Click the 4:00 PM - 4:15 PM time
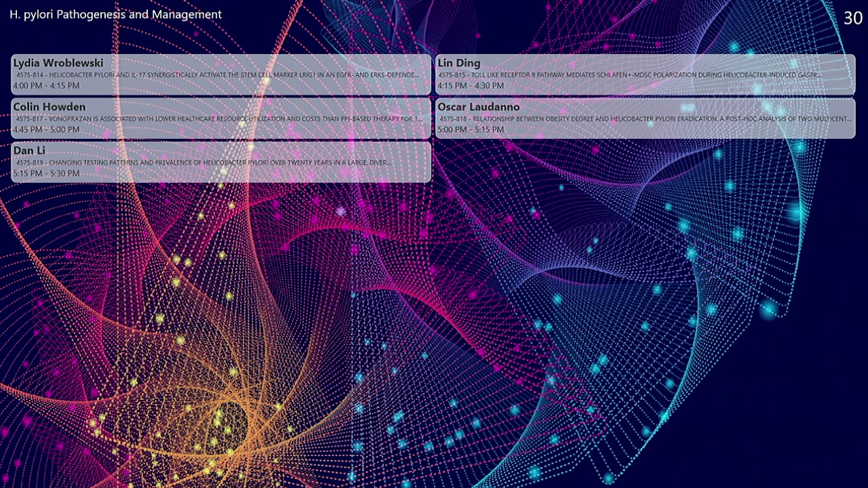This screenshot has width=868, height=488. click(46, 86)
